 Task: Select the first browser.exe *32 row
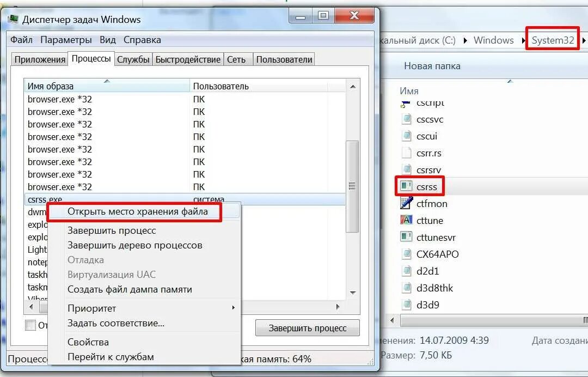click(x=185, y=99)
